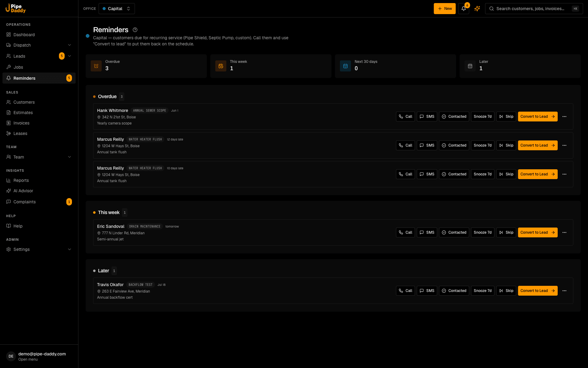Click address 342 N 21st St, Boise

tap(119, 117)
